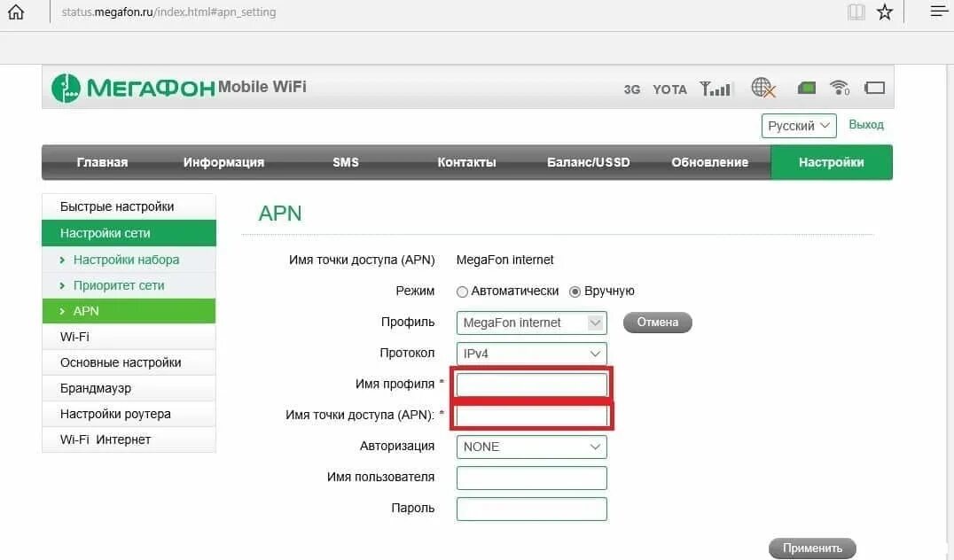Click the browser home icon
The height and width of the screenshot is (560, 954).
(x=16, y=12)
